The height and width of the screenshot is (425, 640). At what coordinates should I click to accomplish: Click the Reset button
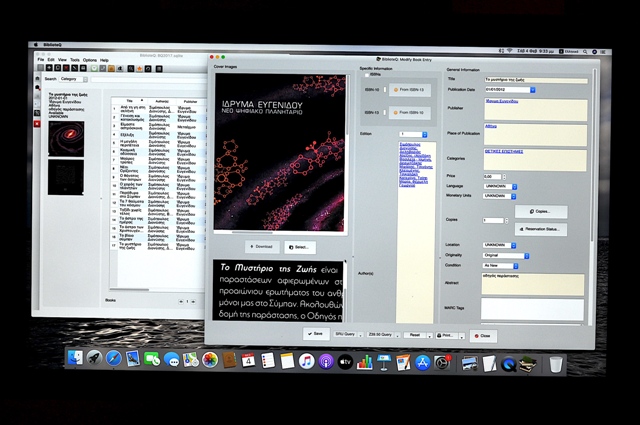[414, 335]
